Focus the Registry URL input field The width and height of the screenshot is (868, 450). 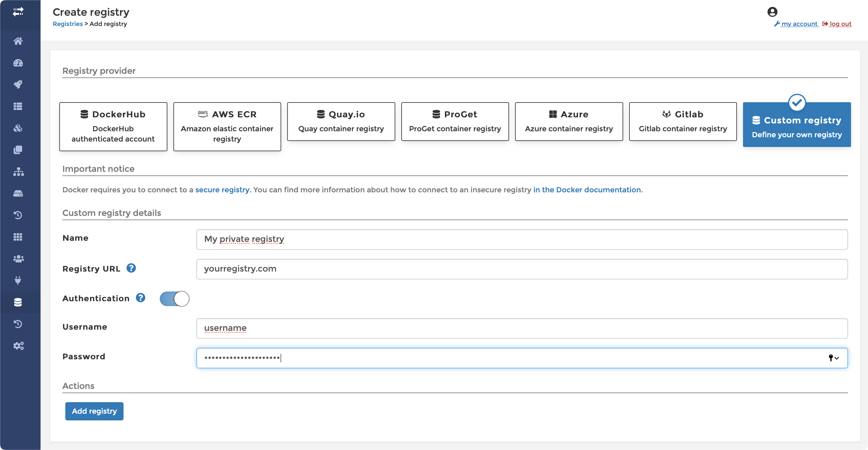point(522,269)
